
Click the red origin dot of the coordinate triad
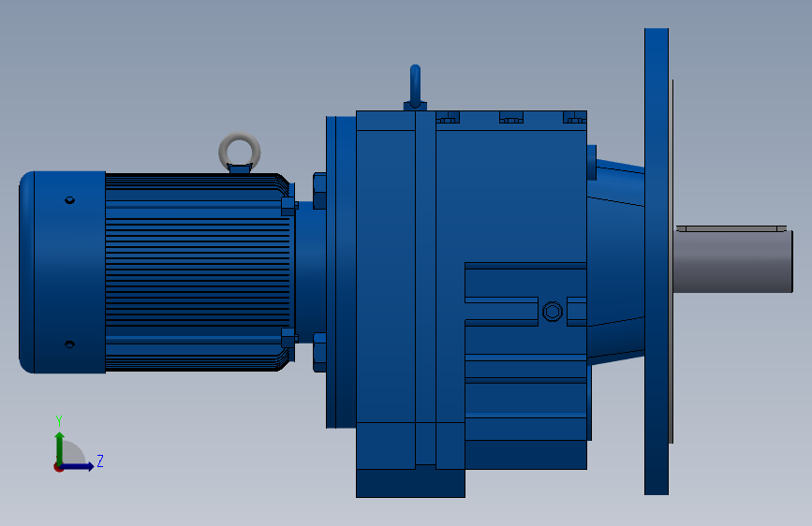[58, 467]
